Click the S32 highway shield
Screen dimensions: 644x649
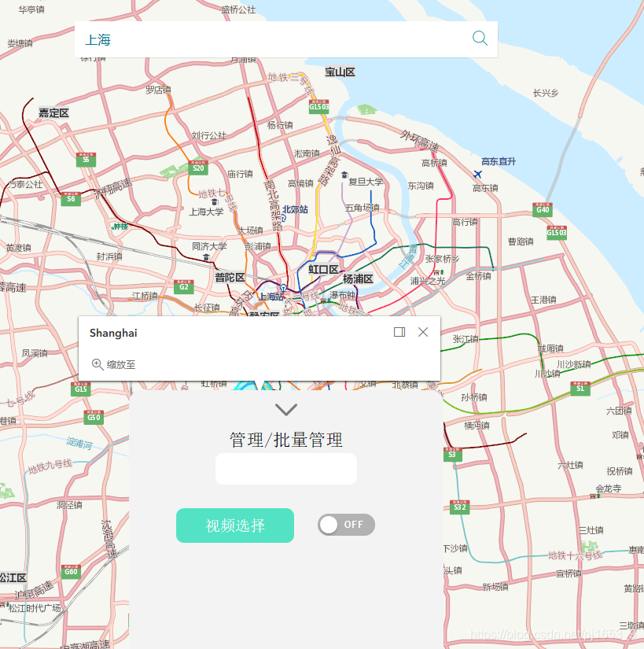coord(459,507)
